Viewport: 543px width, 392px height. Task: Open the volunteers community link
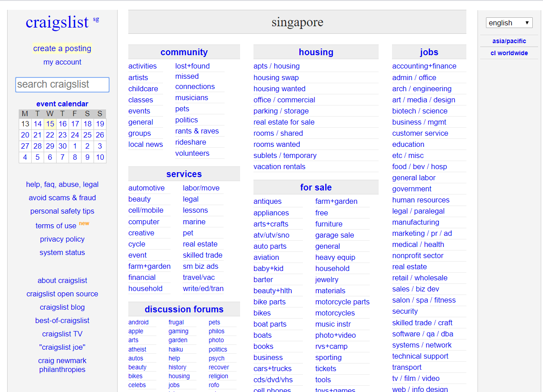click(x=192, y=153)
